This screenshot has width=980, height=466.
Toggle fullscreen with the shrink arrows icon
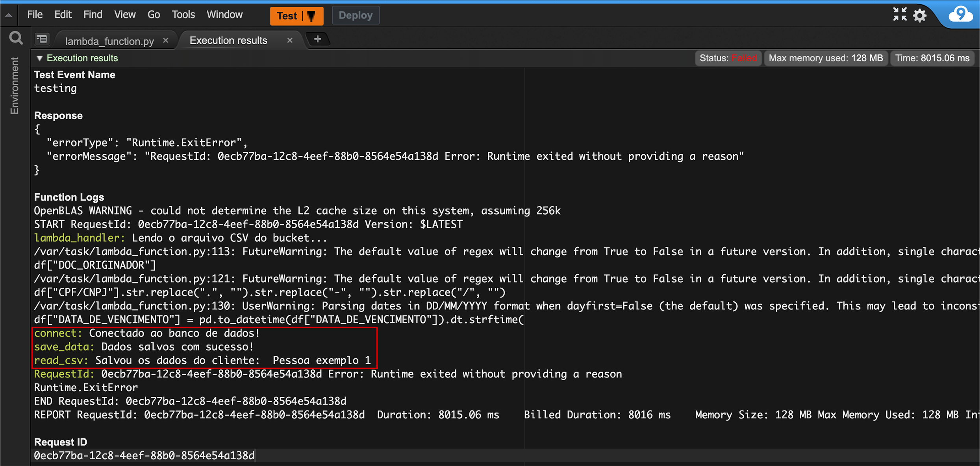coord(900,15)
